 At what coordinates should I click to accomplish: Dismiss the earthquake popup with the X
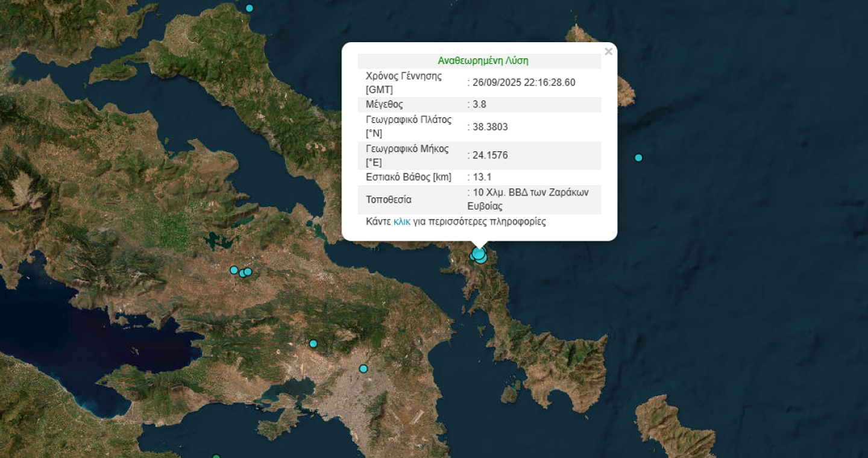pyautogui.click(x=608, y=51)
